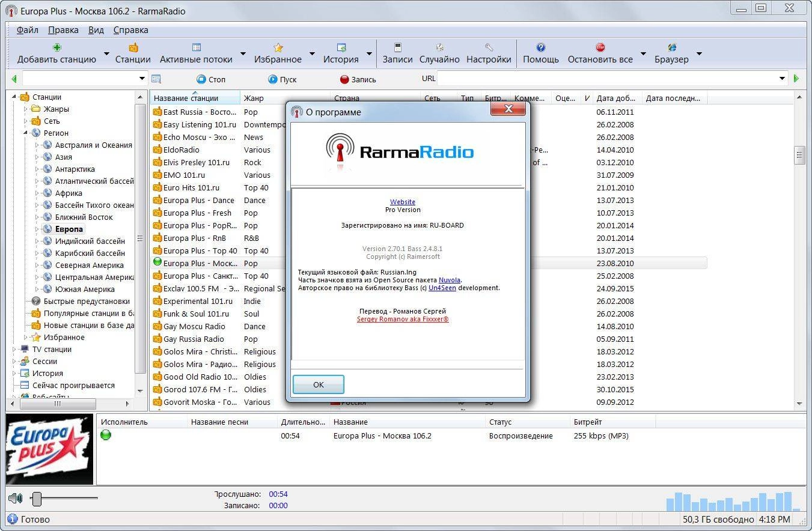812x531 pixels.
Task: Click the Random (Случайно) station icon
Action: pyautogui.click(x=439, y=53)
